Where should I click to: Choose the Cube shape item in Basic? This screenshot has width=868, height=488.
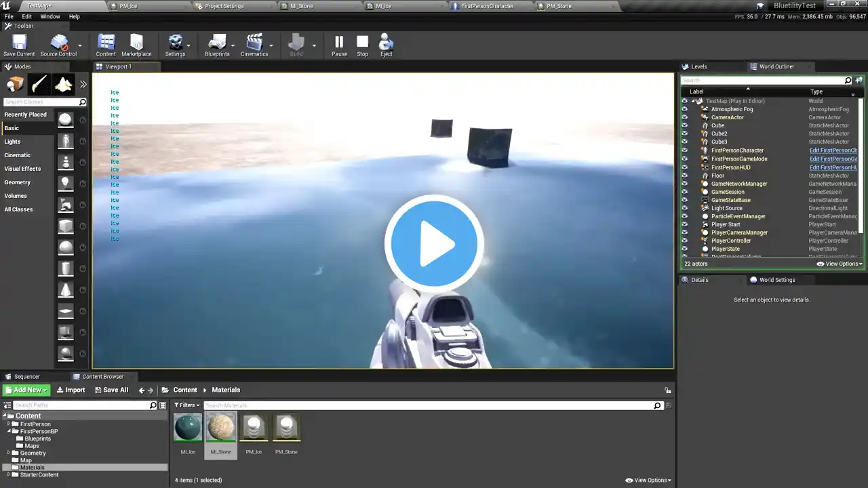66,226
